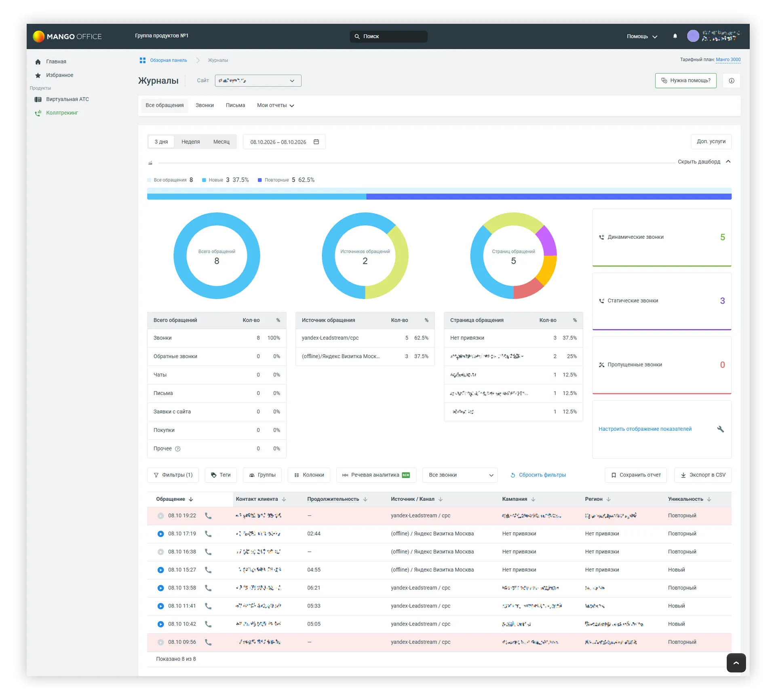Expand Мои отчеты dropdown
The height and width of the screenshot is (700, 776).
point(275,105)
